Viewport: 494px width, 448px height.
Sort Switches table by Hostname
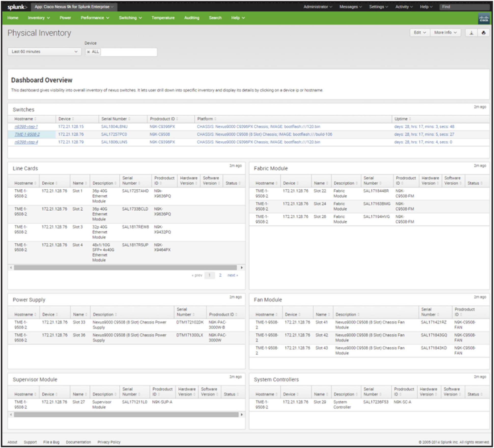click(25, 119)
